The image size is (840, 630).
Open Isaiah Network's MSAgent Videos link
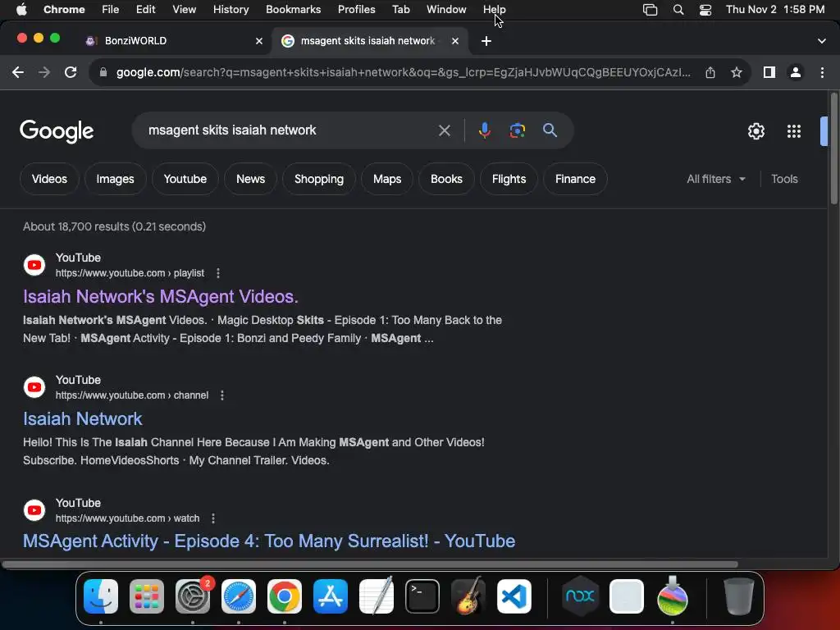[161, 297]
